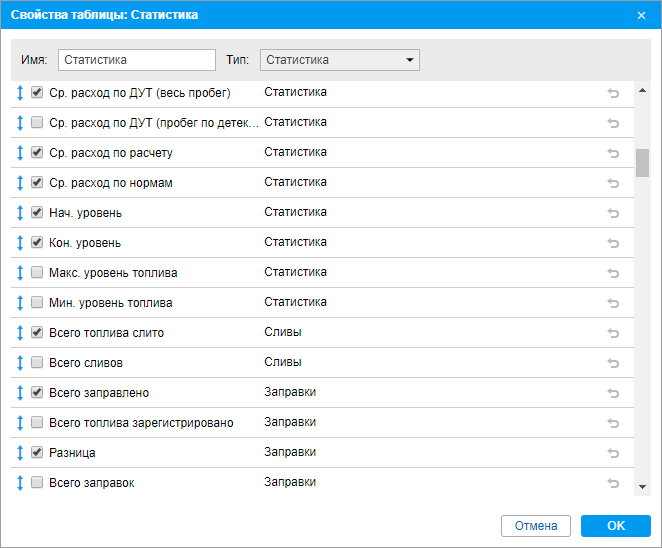Click the move arrow for Ср. расход по нормам
Screen dimensions: 662x548
pos(20,183)
